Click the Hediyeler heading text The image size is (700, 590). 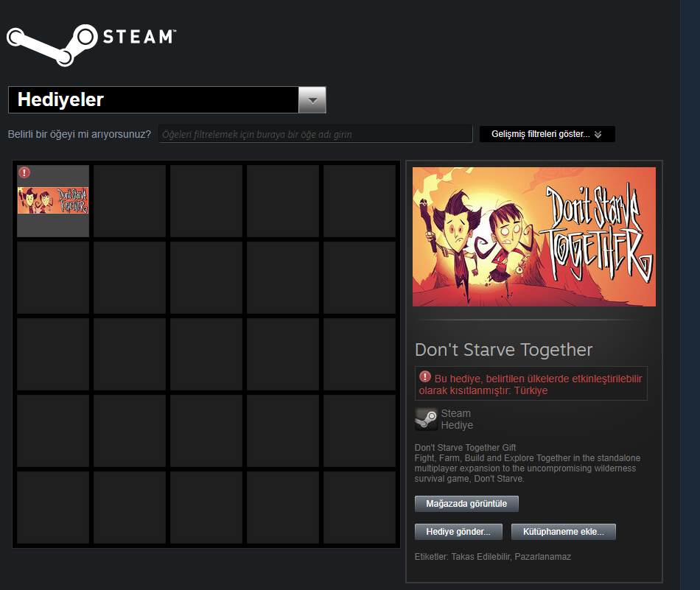tap(60, 99)
